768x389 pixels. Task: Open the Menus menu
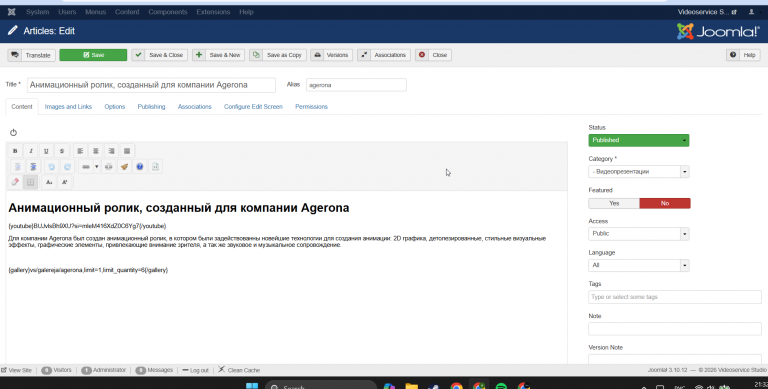(96, 12)
